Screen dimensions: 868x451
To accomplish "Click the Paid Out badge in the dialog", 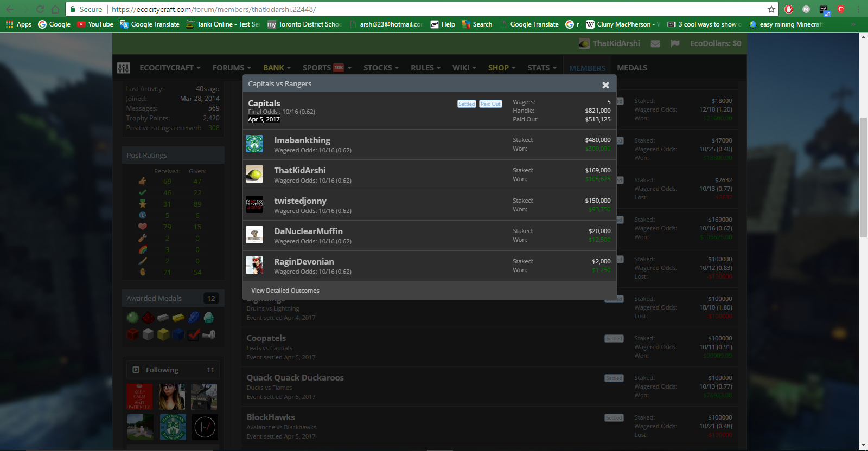I will (x=490, y=104).
